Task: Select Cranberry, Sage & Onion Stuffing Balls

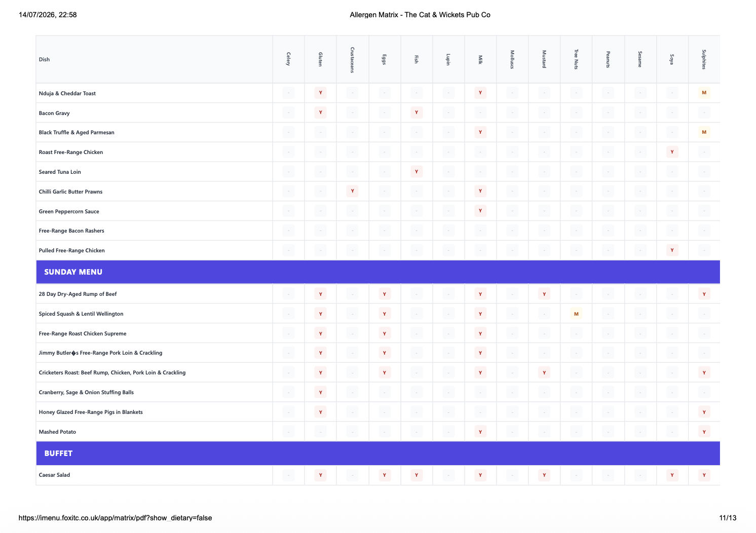Action: coord(86,392)
